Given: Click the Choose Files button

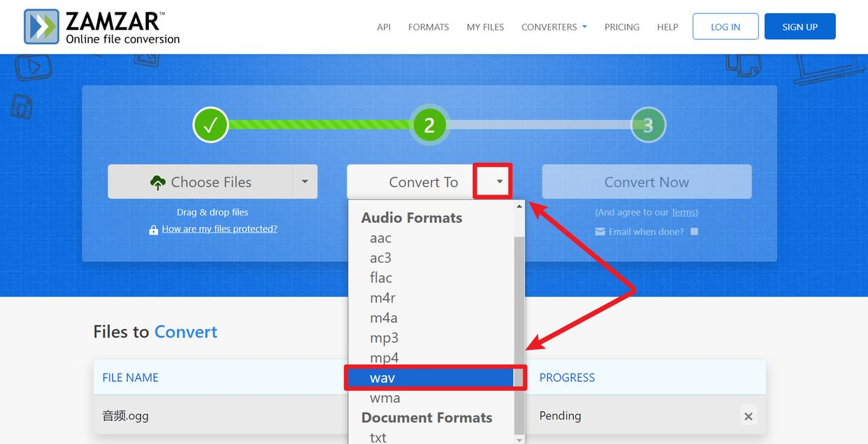Looking at the screenshot, I should 200,182.
